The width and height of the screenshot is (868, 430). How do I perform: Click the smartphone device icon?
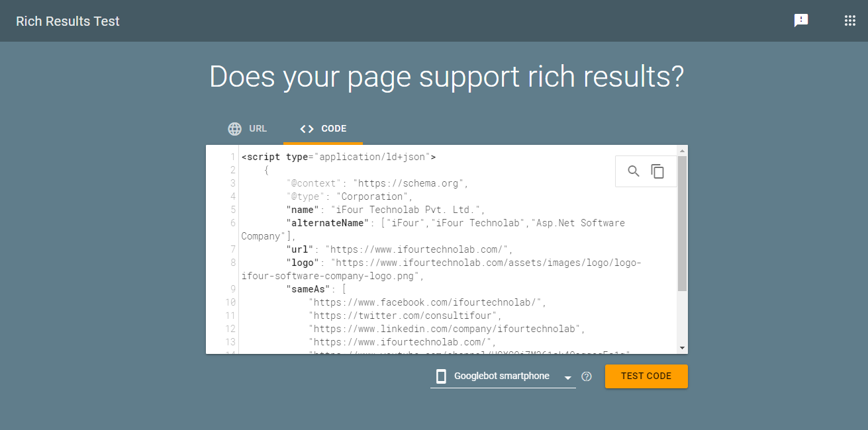(x=441, y=376)
